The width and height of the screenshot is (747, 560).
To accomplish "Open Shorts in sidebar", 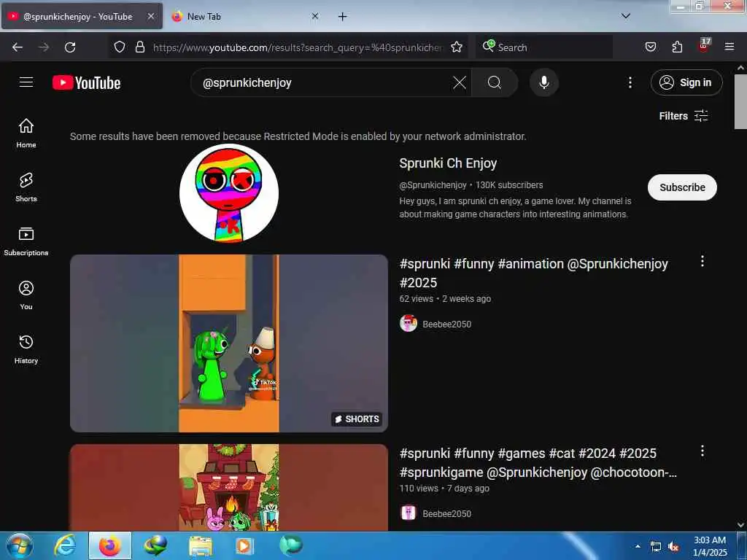I will coord(26,187).
